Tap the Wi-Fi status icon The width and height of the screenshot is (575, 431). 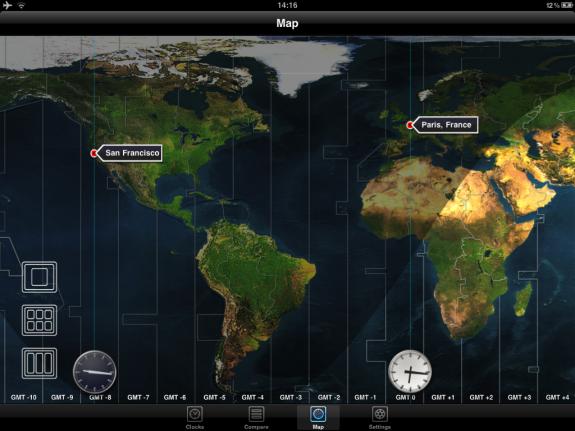coord(22,5)
